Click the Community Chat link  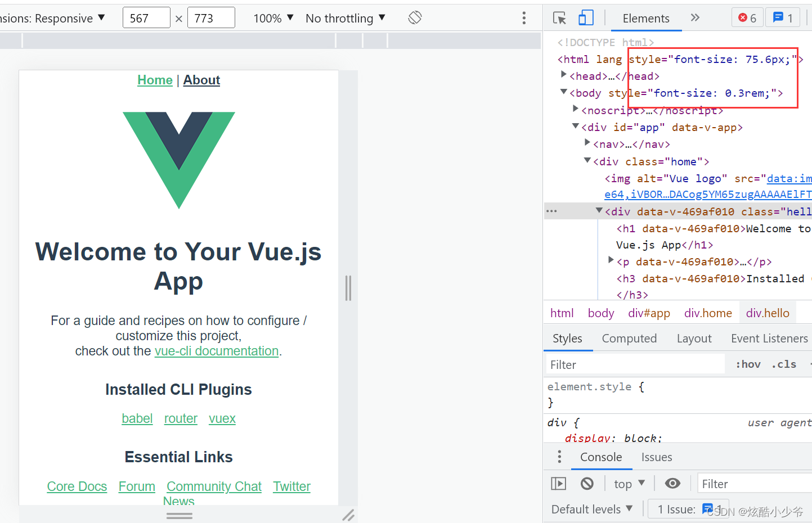214,486
